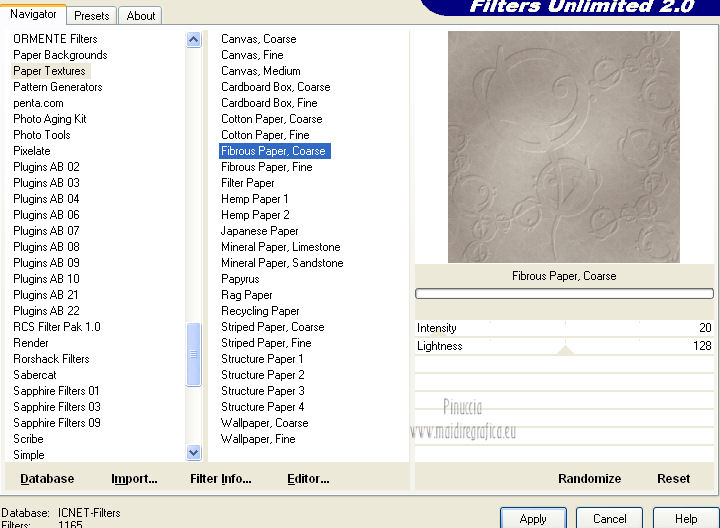
Task: Select penta.com category
Action: [x=38, y=103]
